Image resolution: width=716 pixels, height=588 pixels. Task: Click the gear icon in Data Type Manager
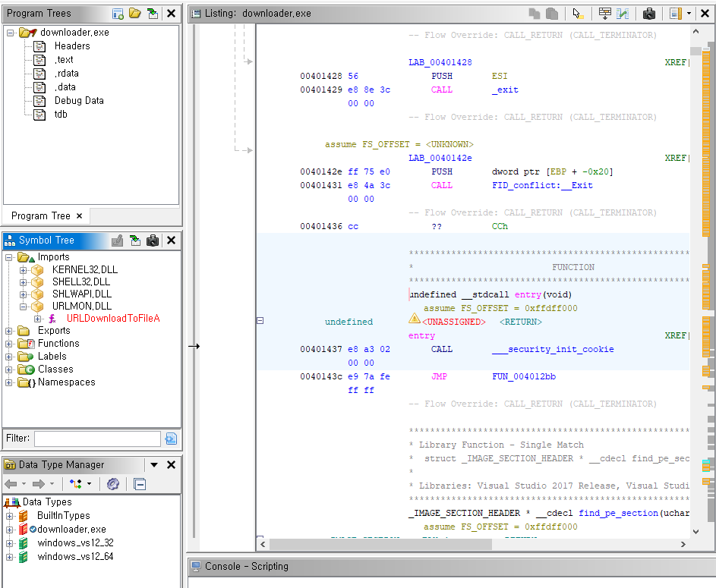(113, 484)
